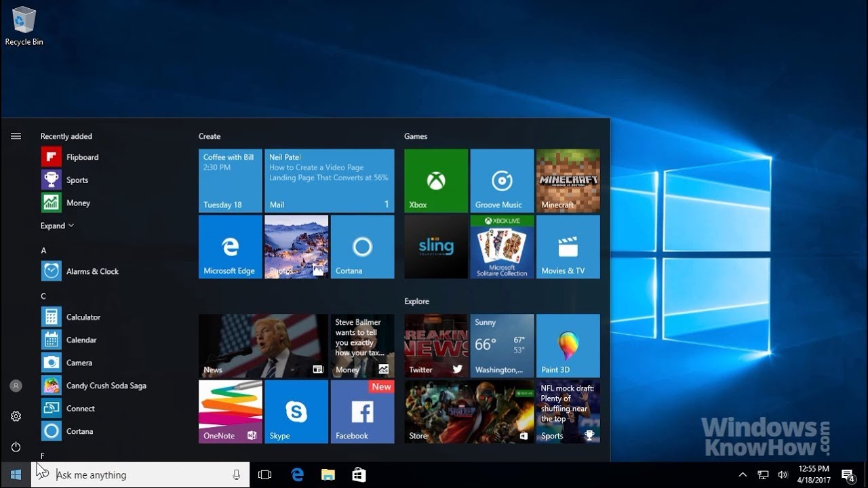Click the Ask me anything search box
This screenshot has width=868, height=488.
click(140, 475)
